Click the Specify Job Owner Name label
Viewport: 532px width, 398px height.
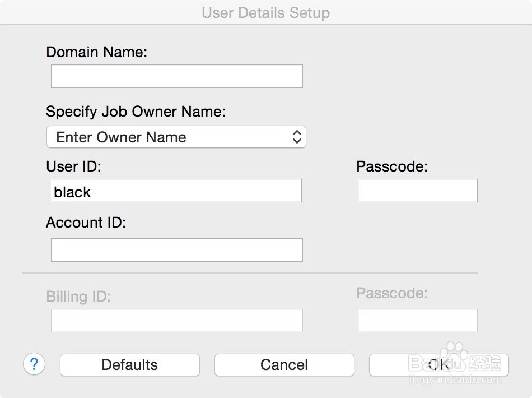[x=136, y=112]
